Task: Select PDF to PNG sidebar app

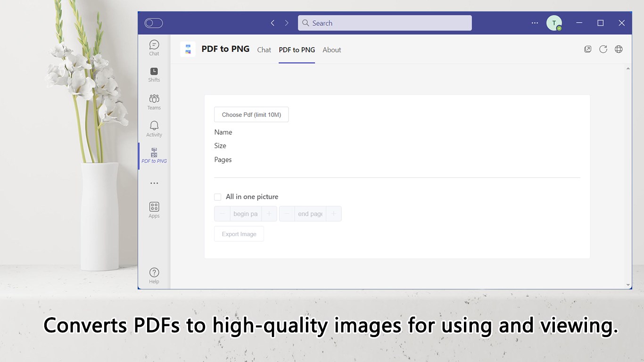Action: coord(154,156)
